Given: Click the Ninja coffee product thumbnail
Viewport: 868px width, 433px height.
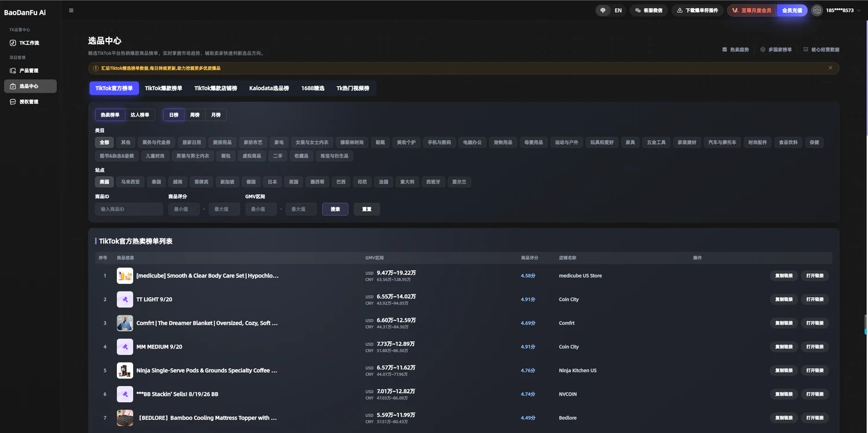Looking at the screenshot, I should click(x=125, y=371).
